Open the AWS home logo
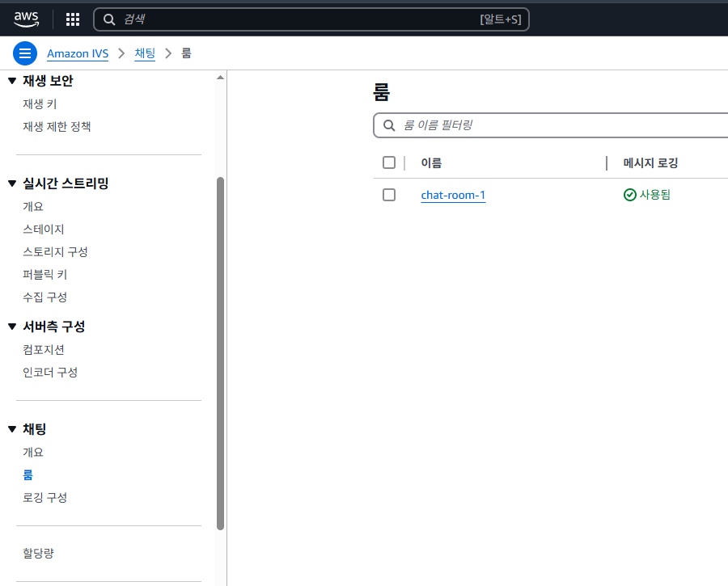 (x=27, y=19)
